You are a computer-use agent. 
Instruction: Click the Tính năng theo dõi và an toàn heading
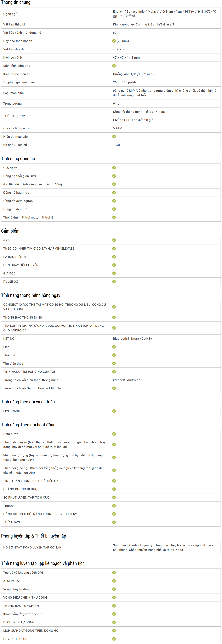point(28,402)
